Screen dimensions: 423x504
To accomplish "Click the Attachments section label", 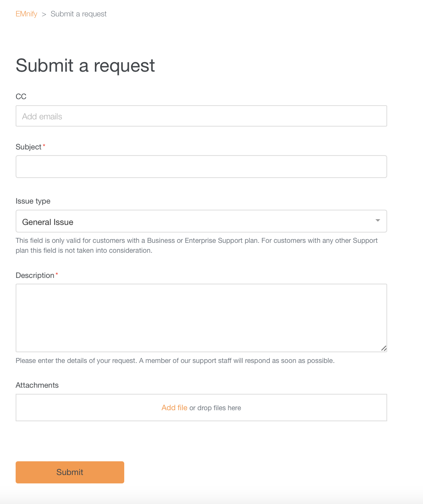I will coord(37,385).
